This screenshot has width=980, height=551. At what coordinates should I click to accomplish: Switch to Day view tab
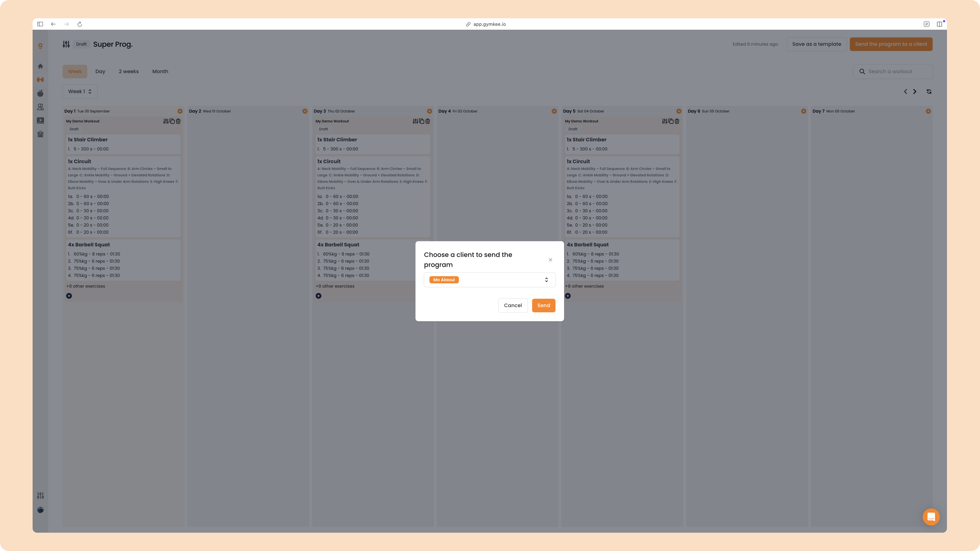[x=100, y=71]
